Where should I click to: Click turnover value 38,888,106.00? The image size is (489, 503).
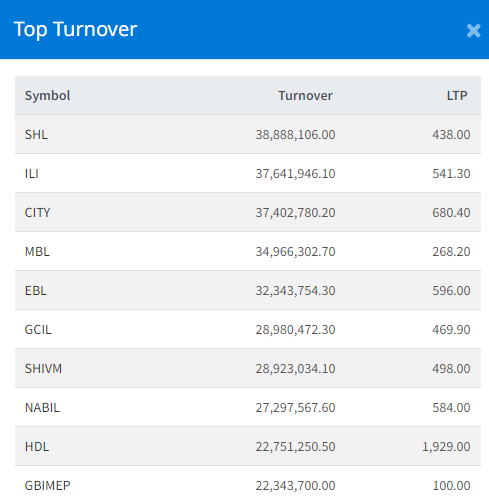[295, 135]
